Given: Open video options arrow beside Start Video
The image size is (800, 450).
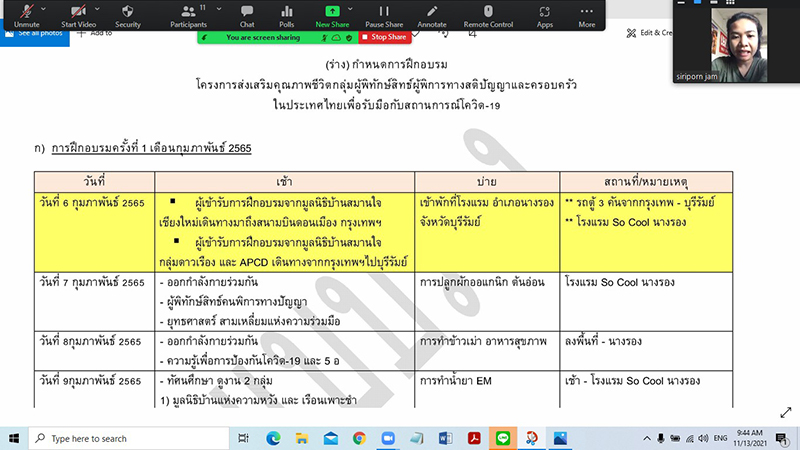Looking at the screenshot, I should pos(97,9).
